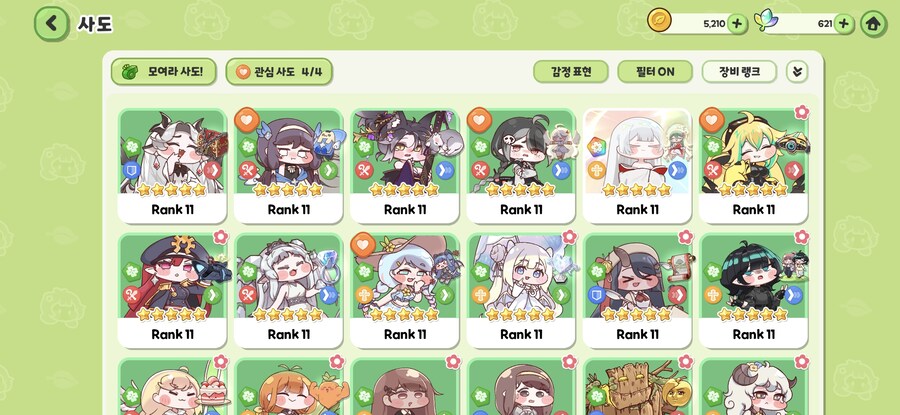Toggle heart favorite on the straw hat character

pos(362,245)
